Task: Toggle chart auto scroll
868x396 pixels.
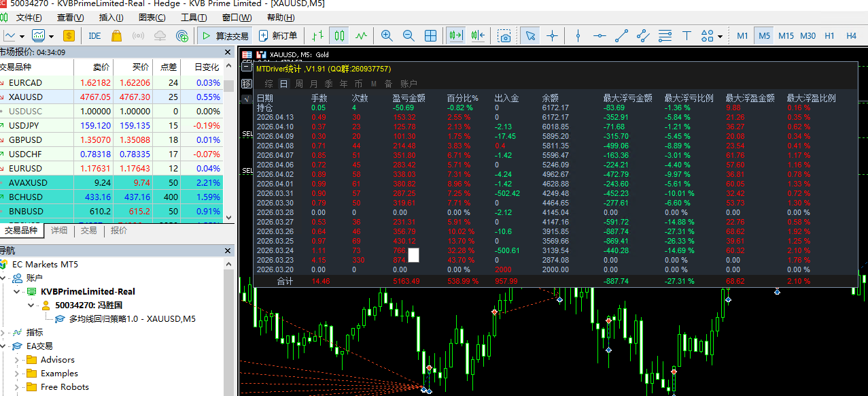Action: tap(455, 35)
